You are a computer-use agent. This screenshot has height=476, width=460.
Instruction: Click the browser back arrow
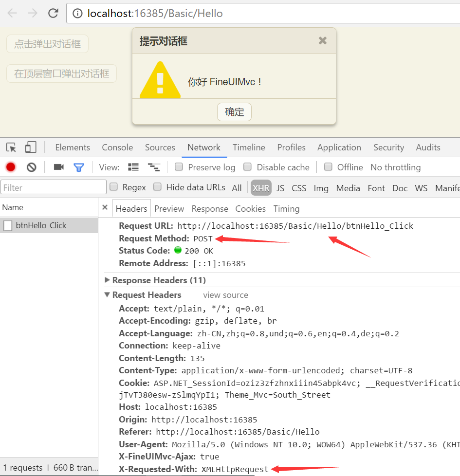point(12,13)
